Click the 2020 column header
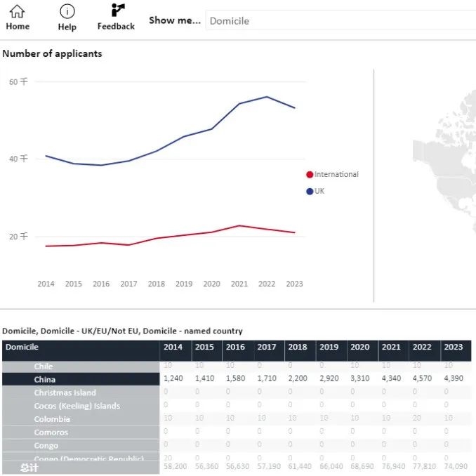The height and width of the screenshot is (476, 476). 359,348
